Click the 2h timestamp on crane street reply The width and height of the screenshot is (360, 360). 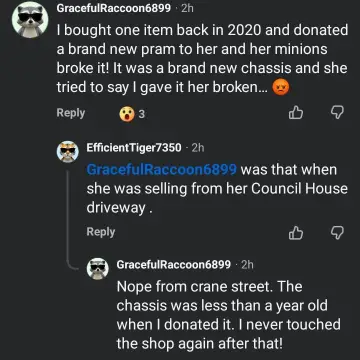[247, 265]
